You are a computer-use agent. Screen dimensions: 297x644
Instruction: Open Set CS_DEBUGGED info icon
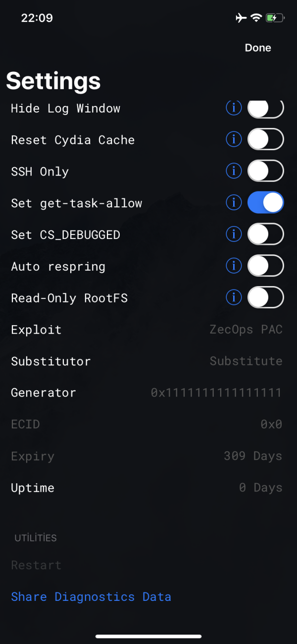point(234,234)
